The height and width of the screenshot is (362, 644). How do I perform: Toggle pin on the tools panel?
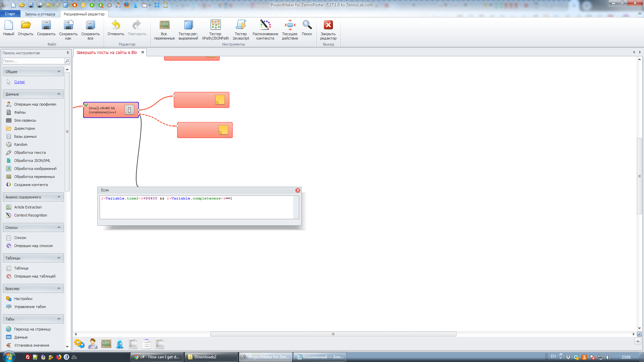[x=68, y=53]
